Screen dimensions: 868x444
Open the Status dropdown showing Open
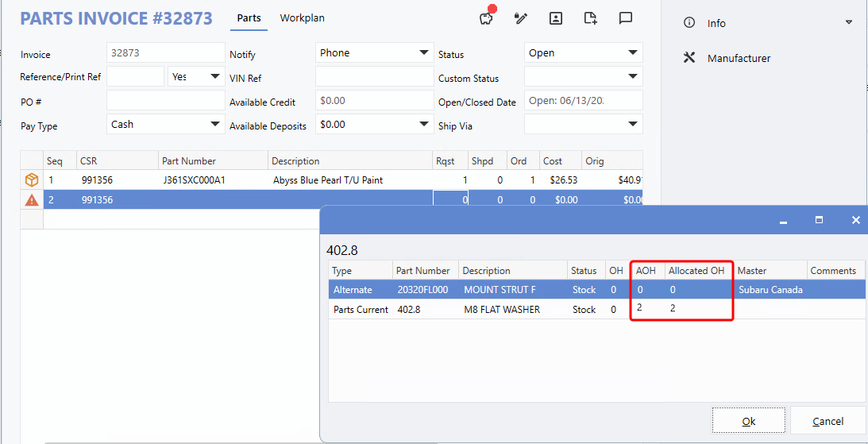pos(632,53)
